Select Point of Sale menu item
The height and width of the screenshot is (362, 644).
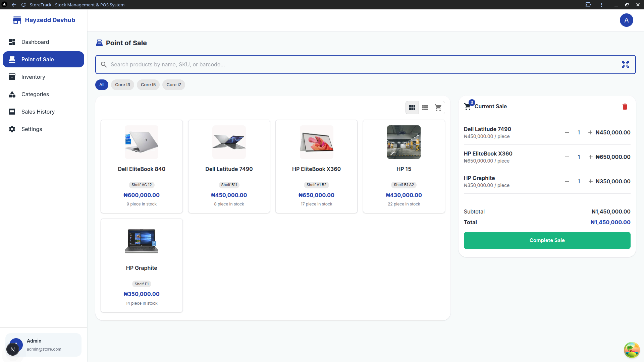tap(43, 59)
